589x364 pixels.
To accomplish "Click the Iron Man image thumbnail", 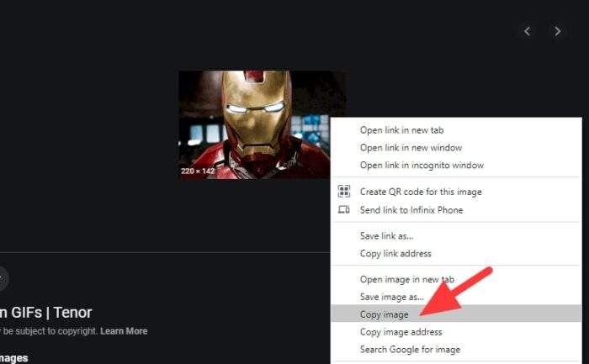I will 254,124.
